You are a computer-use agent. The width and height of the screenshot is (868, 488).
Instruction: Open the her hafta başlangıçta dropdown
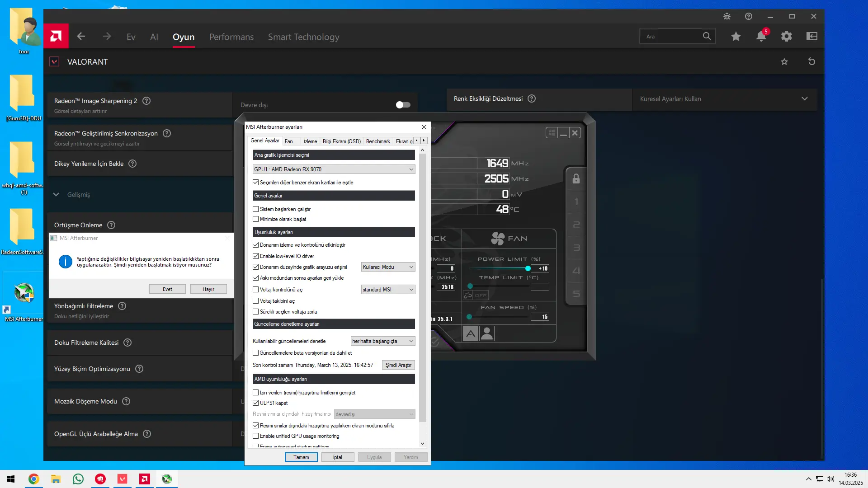383,341
